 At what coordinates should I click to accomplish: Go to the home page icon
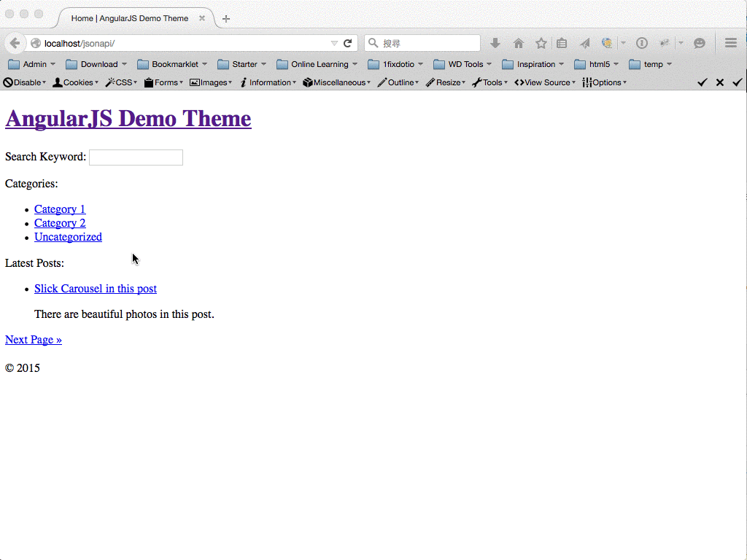519,43
